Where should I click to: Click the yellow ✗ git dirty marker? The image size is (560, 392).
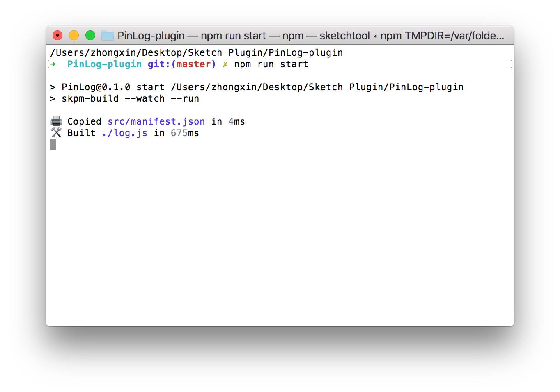(x=225, y=64)
